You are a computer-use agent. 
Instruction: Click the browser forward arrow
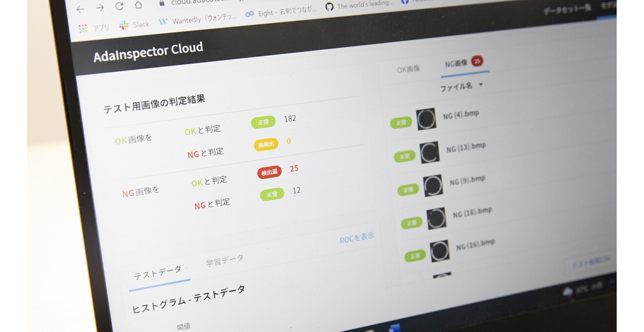tap(99, 7)
